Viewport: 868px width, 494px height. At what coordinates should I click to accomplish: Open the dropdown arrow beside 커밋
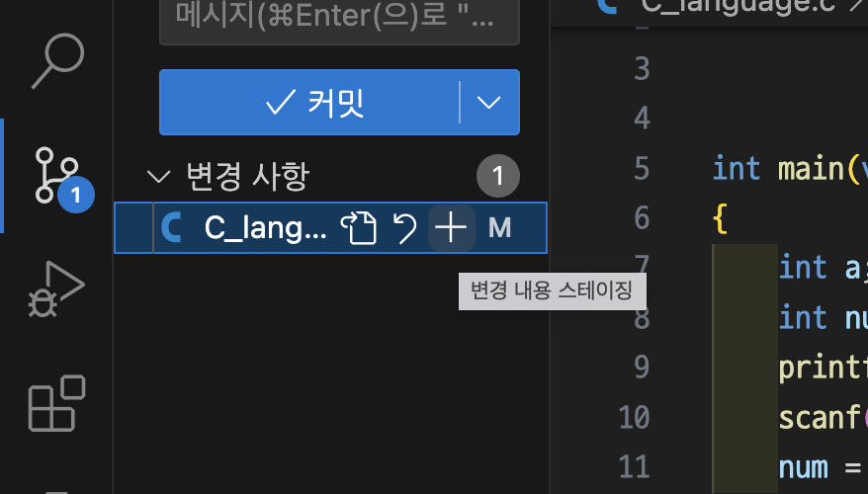tap(488, 103)
